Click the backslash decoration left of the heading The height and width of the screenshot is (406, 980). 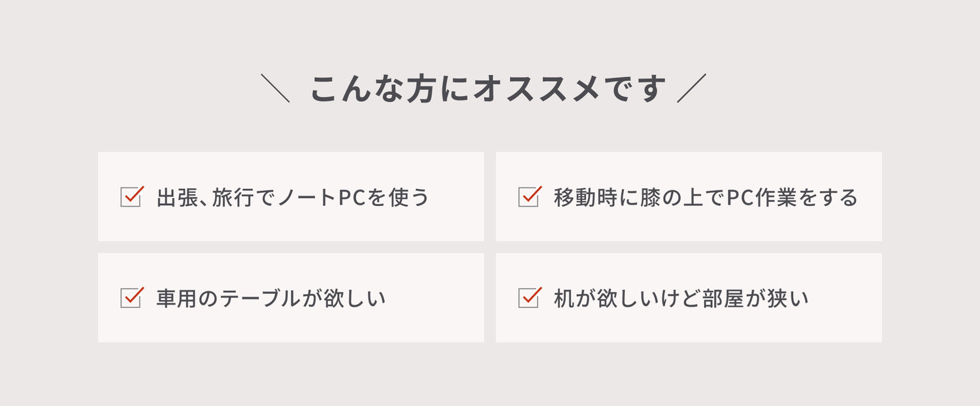275,88
